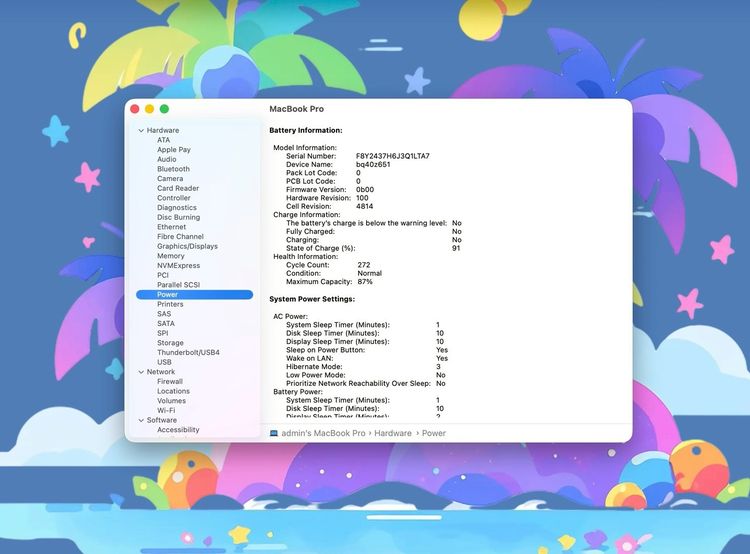Screen dimensions: 750x554
Task: Select SPI in the sidebar
Action: (x=163, y=333)
